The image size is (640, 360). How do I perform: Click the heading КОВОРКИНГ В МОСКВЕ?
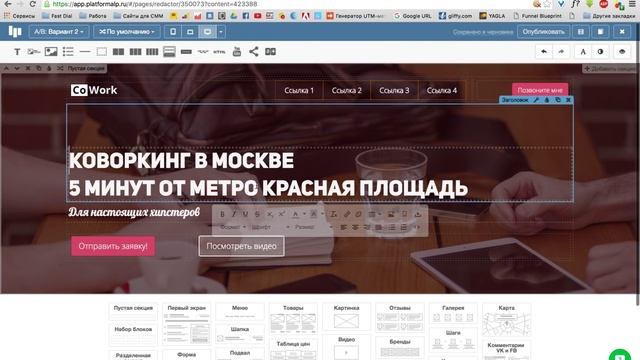[x=182, y=161]
